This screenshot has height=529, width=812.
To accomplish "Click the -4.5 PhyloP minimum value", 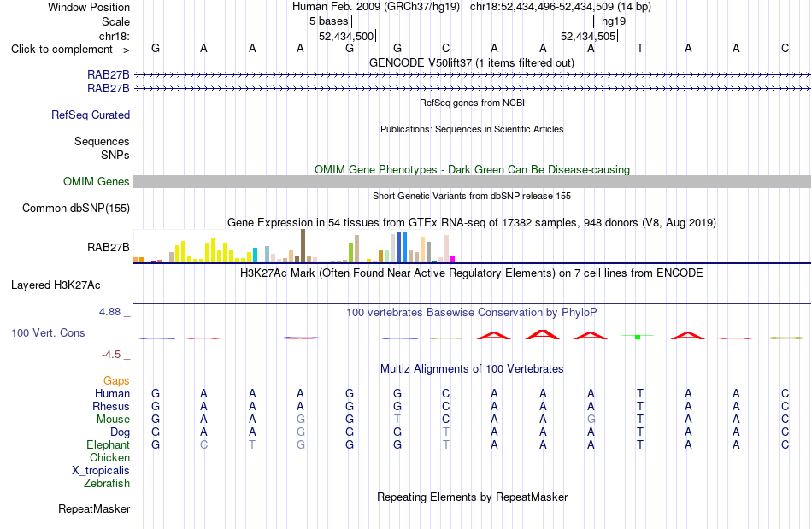I will (x=111, y=354).
